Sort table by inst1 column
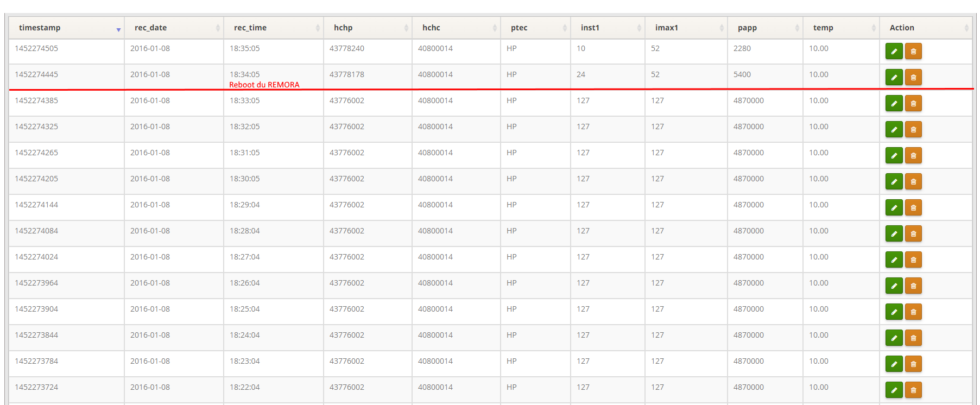Image resolution: width=980 pixels, height=405 pixels. click(608, 28)
